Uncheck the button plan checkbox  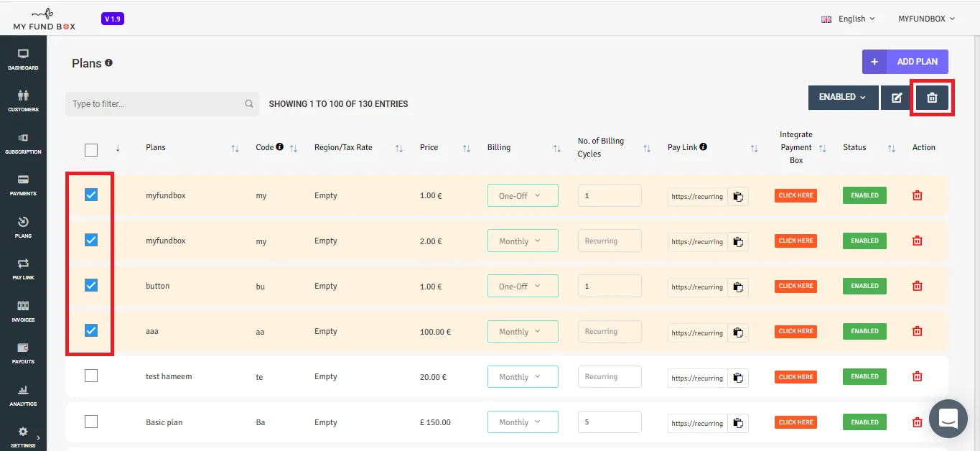91,285
